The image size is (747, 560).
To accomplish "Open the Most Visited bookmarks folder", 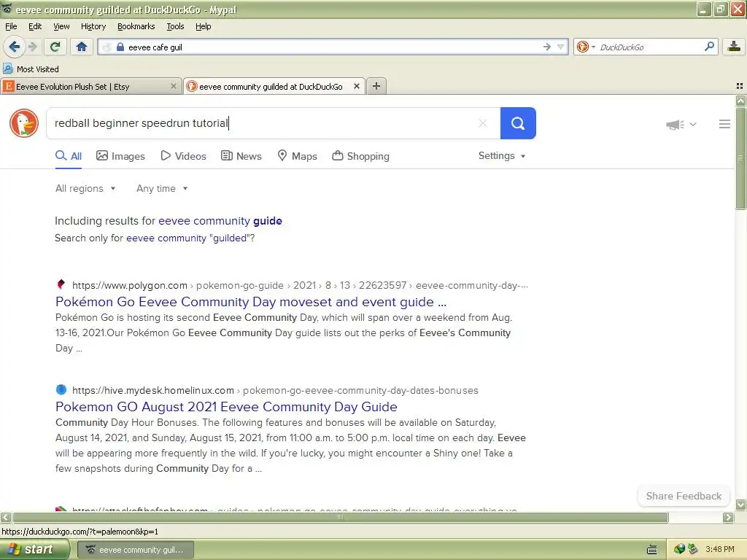I will point(31,69).
